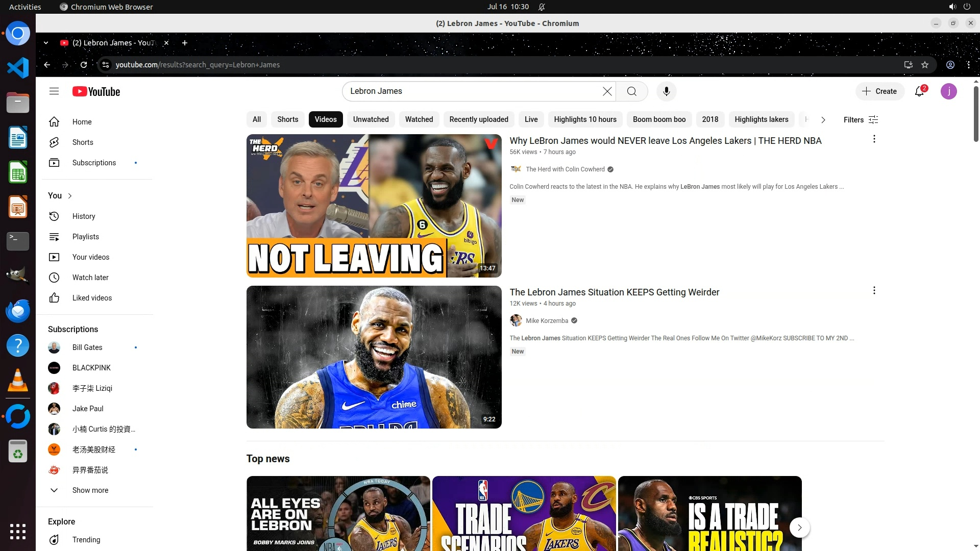This screenshot has width=980, height=551.
Task: Open the notifications bell
Action: coord(919,91)
